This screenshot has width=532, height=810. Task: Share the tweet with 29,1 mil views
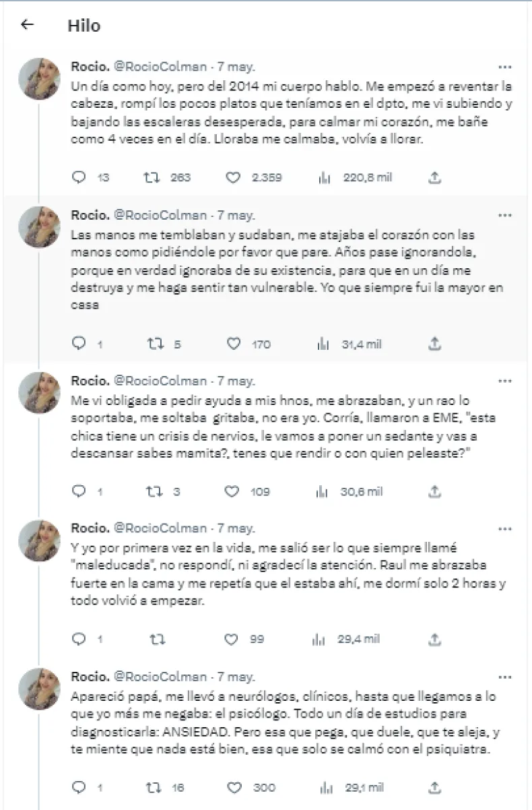pyautogui.click(x=435, y=786)
